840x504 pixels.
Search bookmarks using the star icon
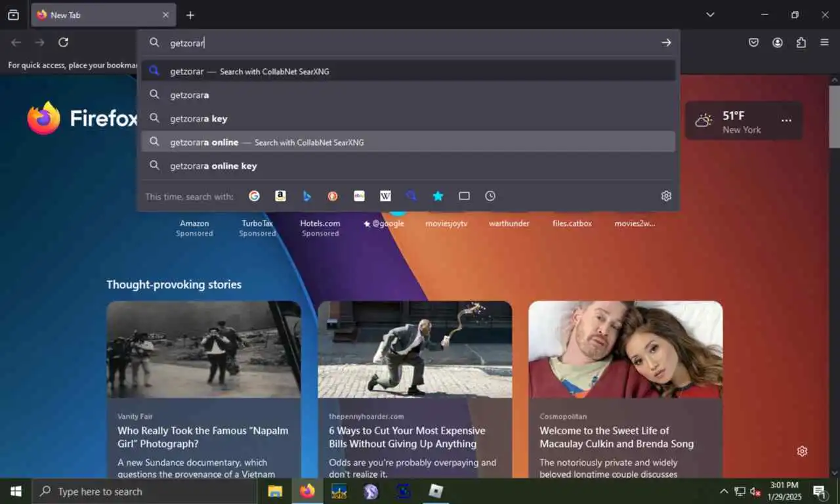(438, 196)
